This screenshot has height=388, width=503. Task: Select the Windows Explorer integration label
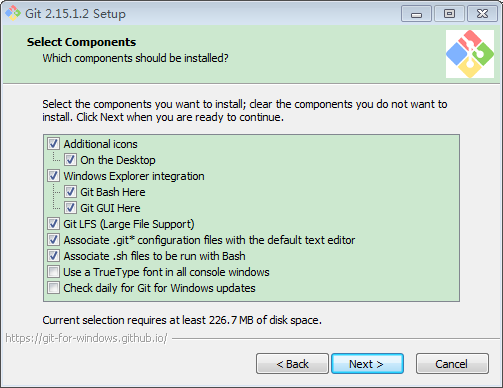[134, 176]
